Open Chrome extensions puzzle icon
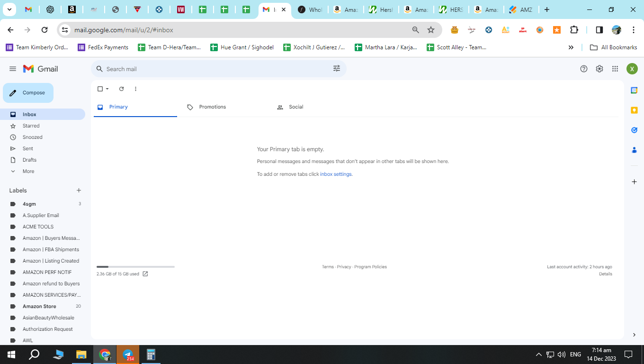This screenshot has width=644, height=364. click(574, 30)
